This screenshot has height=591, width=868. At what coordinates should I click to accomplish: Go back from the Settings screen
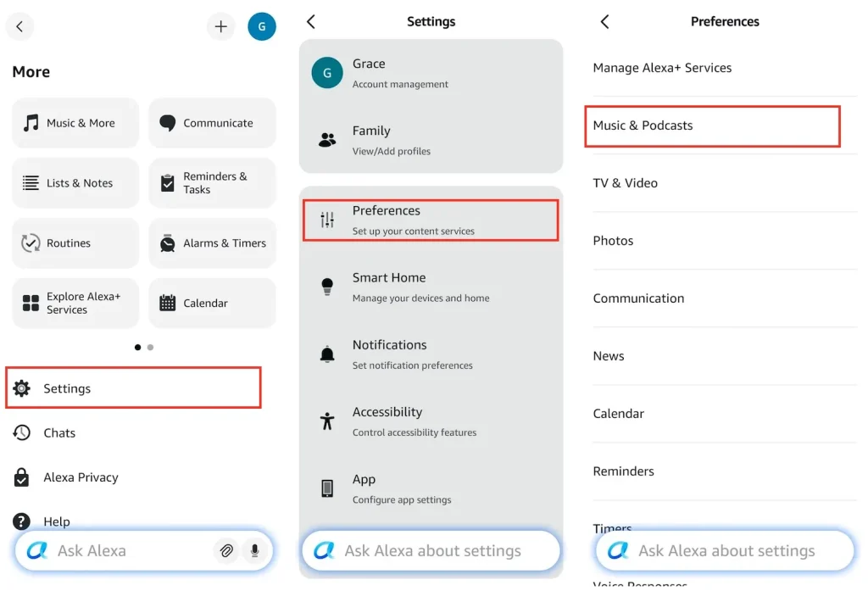point(311,21)
